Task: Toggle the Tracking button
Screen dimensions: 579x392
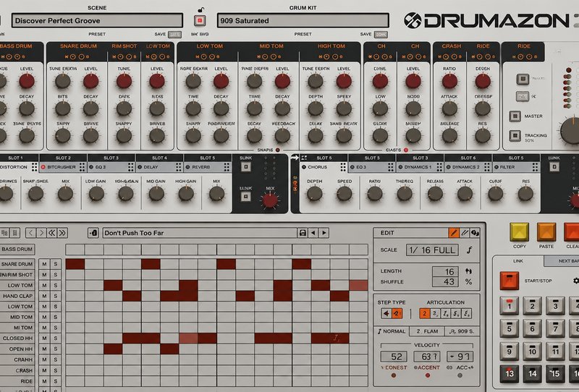Action: (x=515, y=135)
